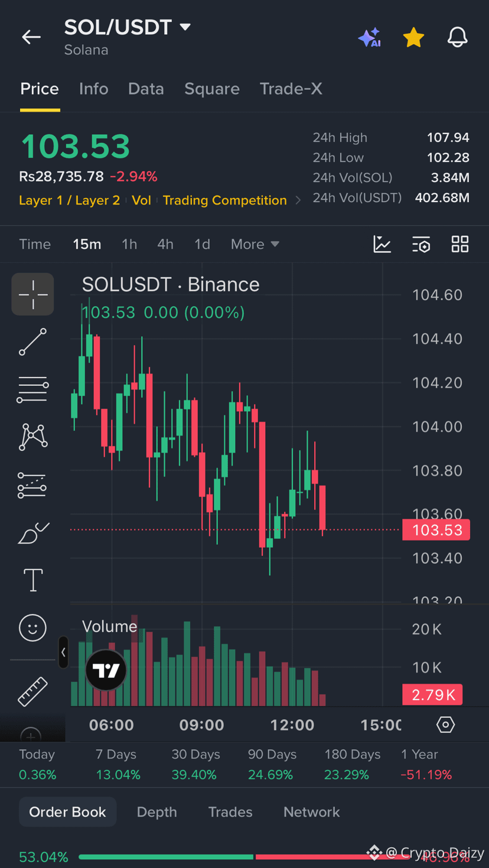Open the chart indicators line icon

click(x=382, y=244)
